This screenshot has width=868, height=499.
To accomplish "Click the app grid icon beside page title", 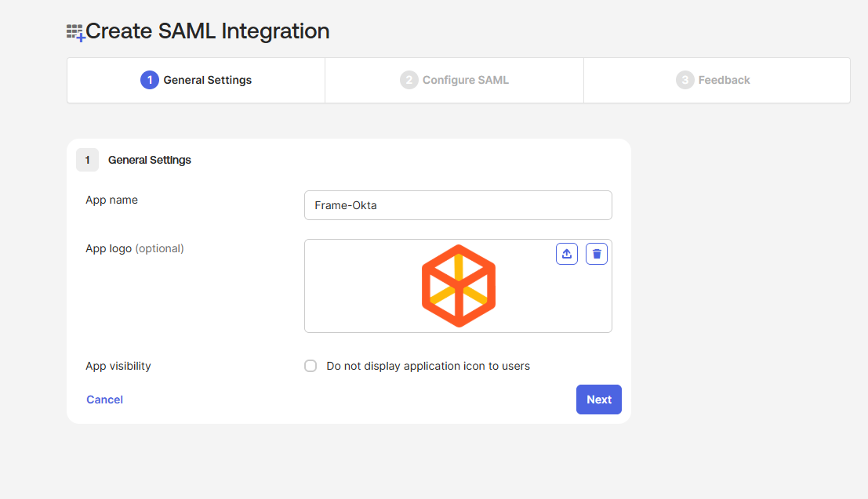I will pyautogui.click(x=75, y=32).
